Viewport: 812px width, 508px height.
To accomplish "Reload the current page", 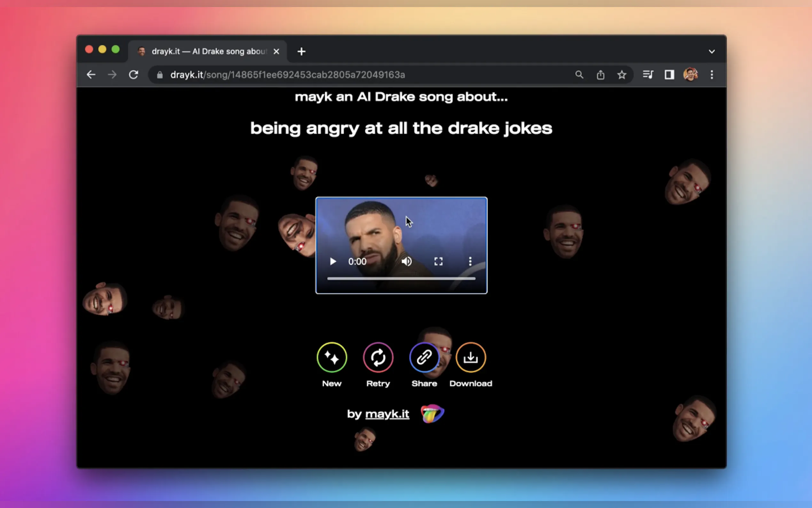I will (134, 75).
